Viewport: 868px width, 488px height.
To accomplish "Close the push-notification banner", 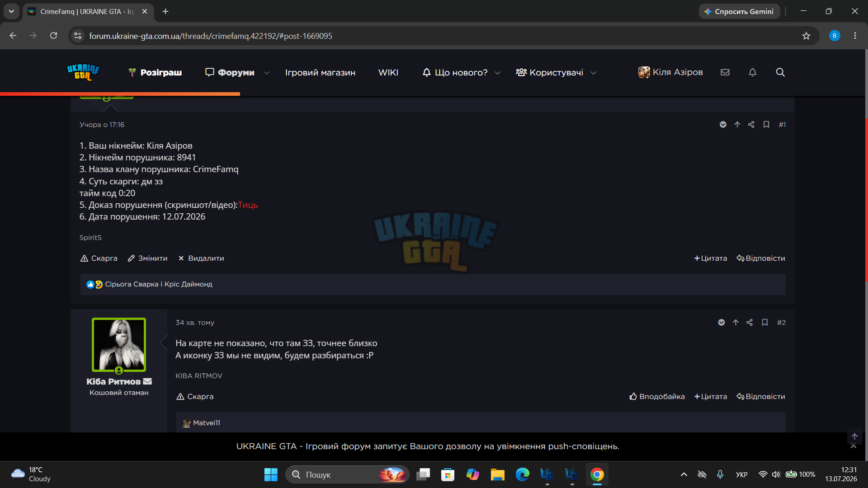I will 854,446.
